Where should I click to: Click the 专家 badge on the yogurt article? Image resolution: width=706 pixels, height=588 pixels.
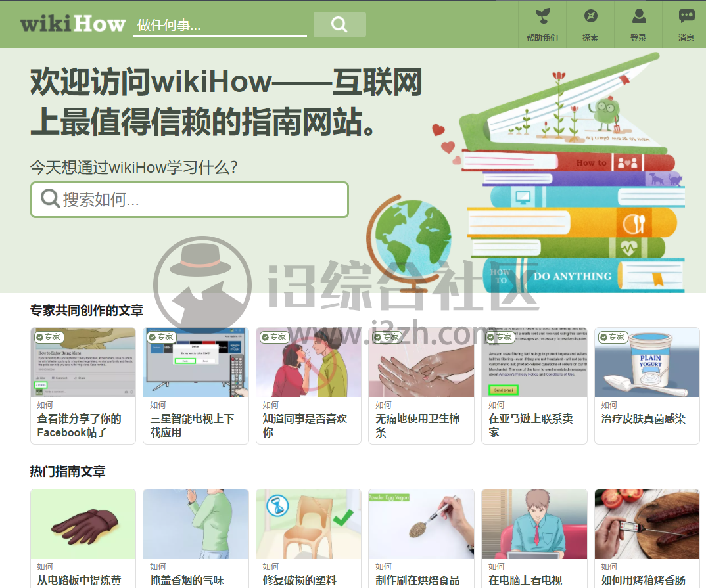(x=613, y=337)
